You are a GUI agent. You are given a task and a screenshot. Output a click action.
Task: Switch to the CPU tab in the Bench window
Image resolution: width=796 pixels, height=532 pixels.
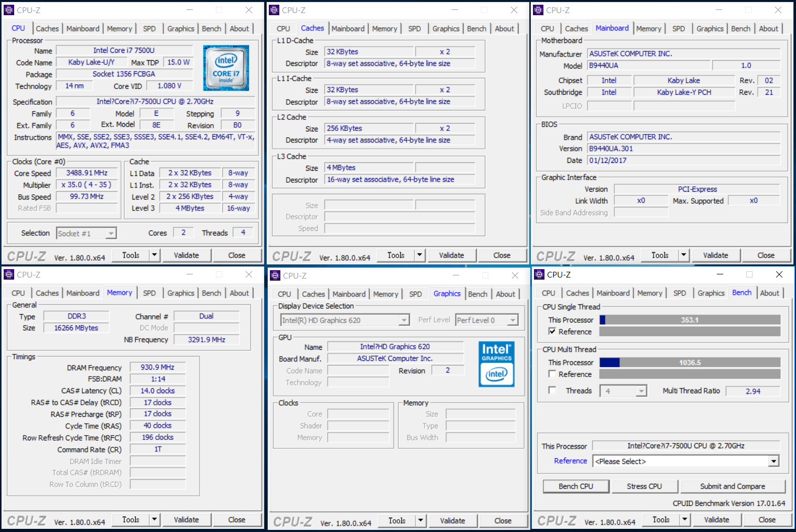coord(549,293)
